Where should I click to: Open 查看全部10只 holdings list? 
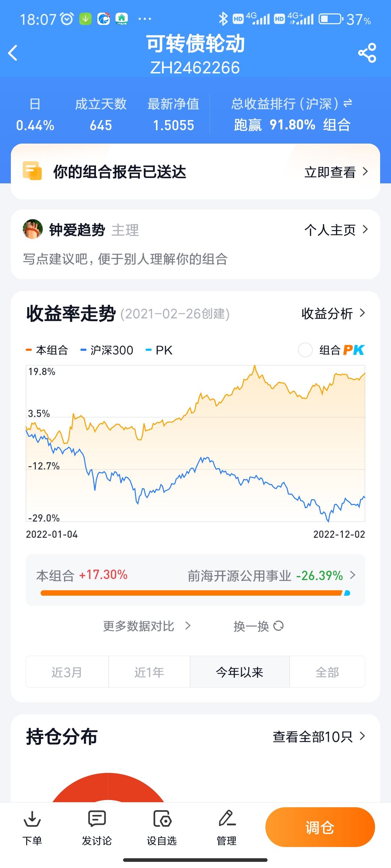pyautogui.click(x=319, y=737)
